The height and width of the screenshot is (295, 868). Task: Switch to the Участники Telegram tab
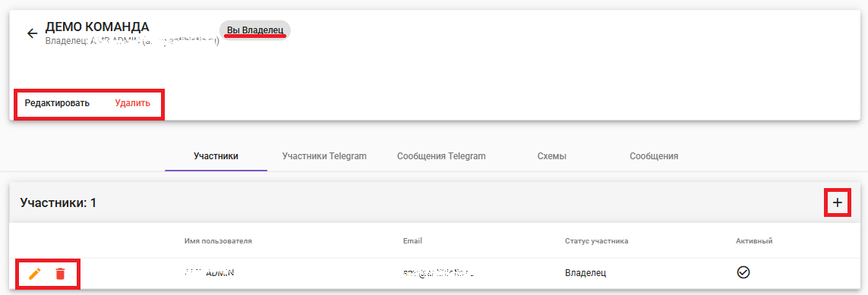[324, 156]
